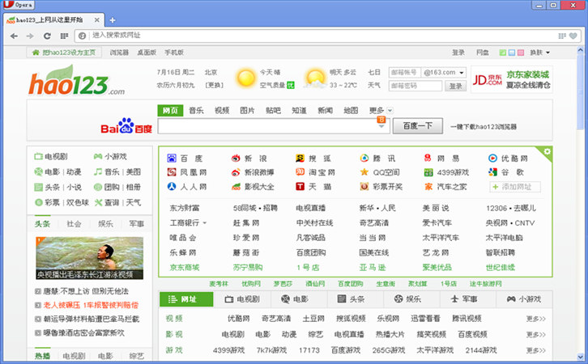
Task: Expand the 更多 search categories dropdown
Action: pos(380,110)
